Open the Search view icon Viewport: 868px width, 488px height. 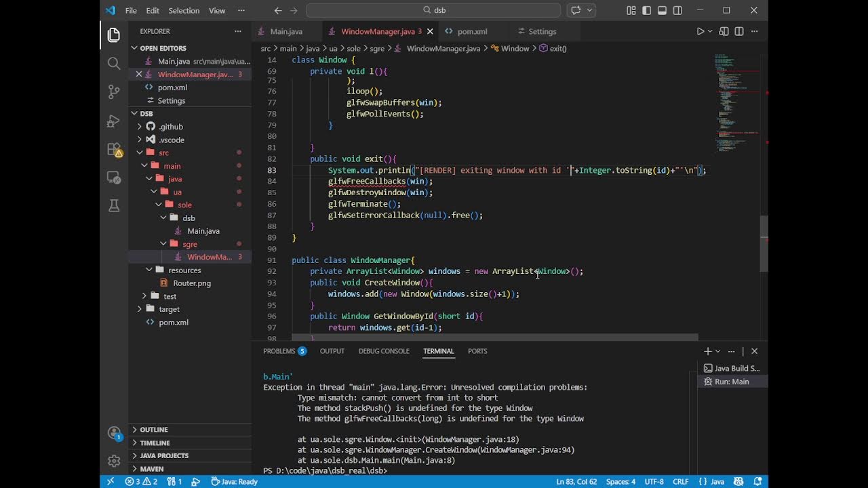113,63
